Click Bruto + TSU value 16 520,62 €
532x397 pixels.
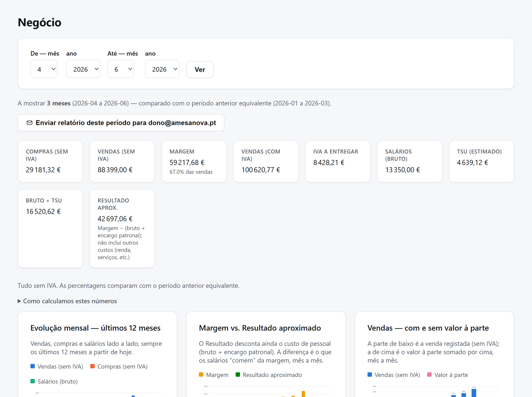point(43,211)
